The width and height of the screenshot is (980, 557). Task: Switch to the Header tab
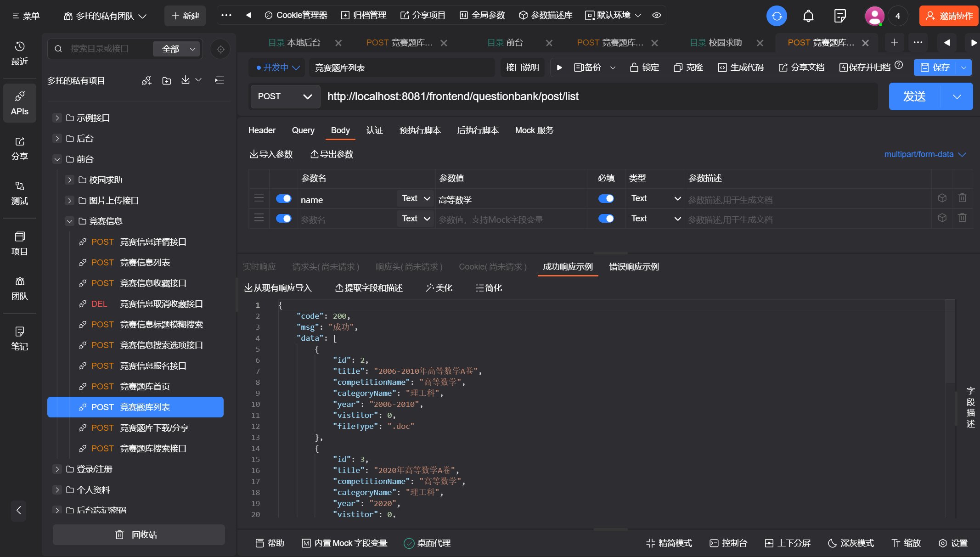coord(262,130)
